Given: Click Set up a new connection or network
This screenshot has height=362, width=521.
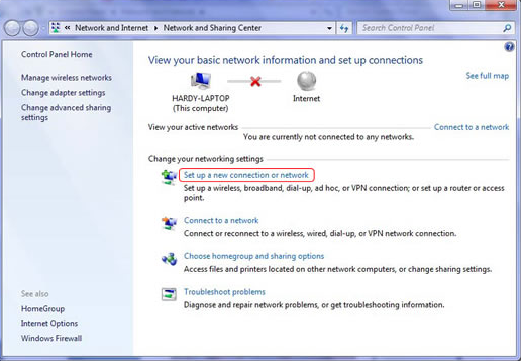Looking at the screenshot, I should pyautogui.click(x=246, y=175).
